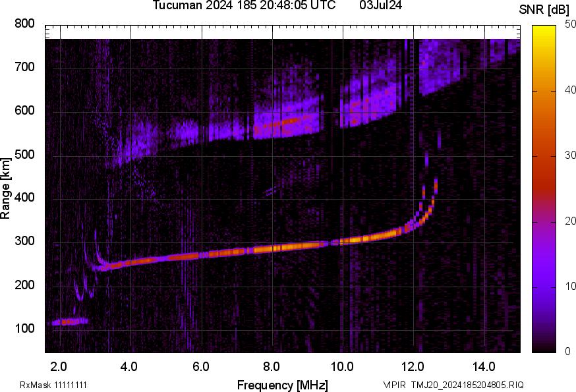Click the y-axis tick label '100'
The height and width of the screenshot is (392, 576).
coord(24,329)
